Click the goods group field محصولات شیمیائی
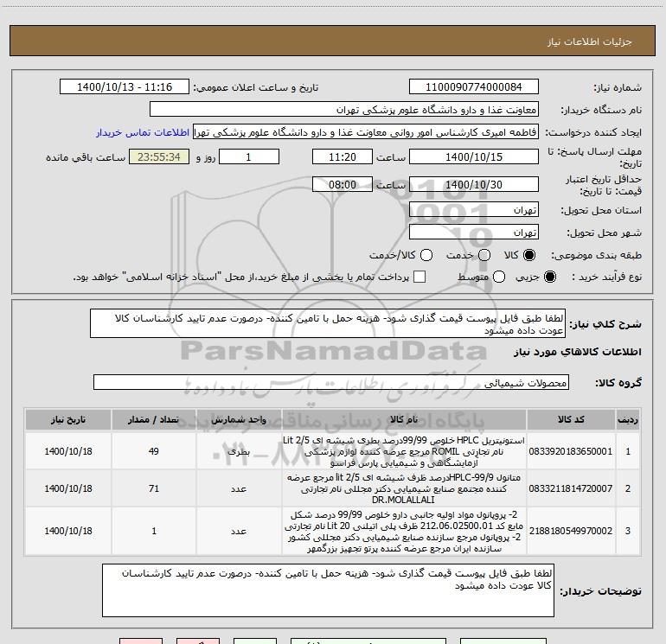The height and width of the screenshot is (644, 666). click(x=331, y=382)
